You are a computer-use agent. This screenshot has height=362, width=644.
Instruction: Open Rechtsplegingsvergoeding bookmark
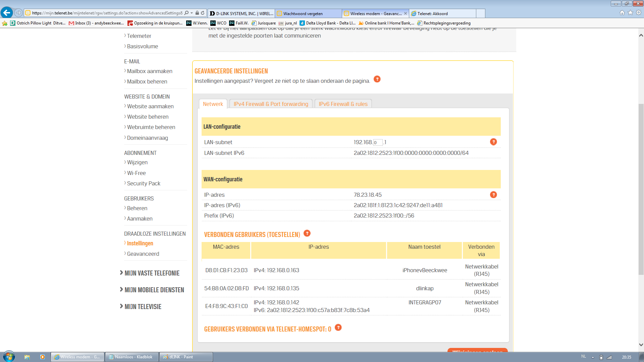click(x=444, y=23)
